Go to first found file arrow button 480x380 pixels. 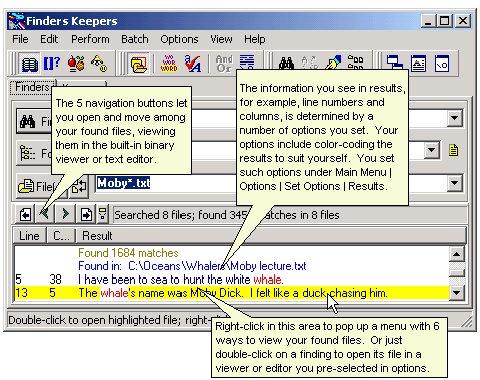(x=25, y=214)
